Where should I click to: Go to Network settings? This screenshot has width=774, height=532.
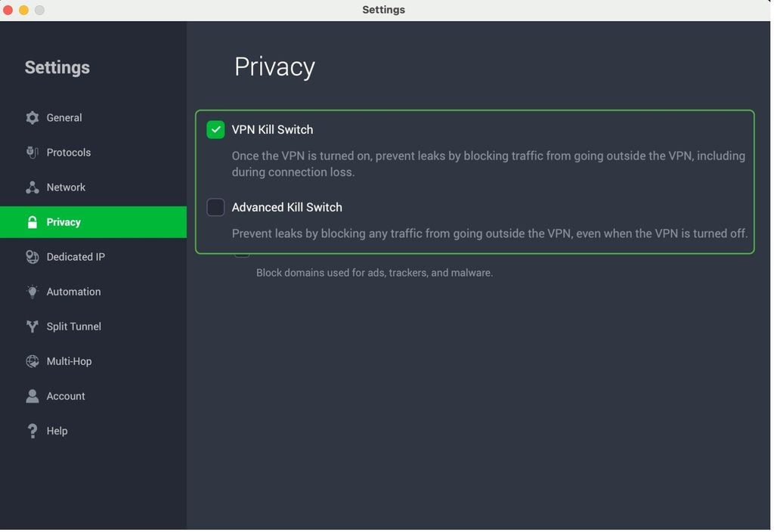93,187
